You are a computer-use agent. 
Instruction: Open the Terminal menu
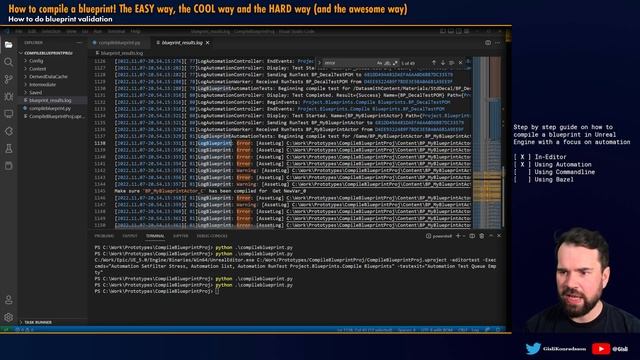click(x=116, y=31)
